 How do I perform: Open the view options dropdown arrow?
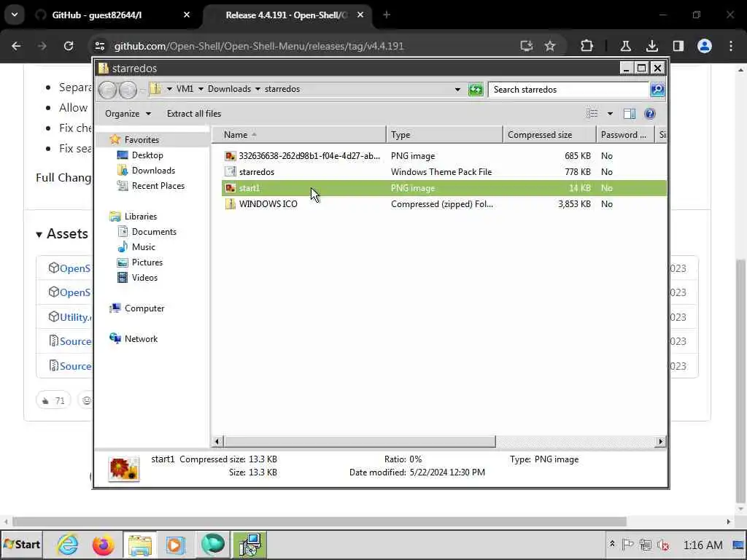[x=610, y=114]
